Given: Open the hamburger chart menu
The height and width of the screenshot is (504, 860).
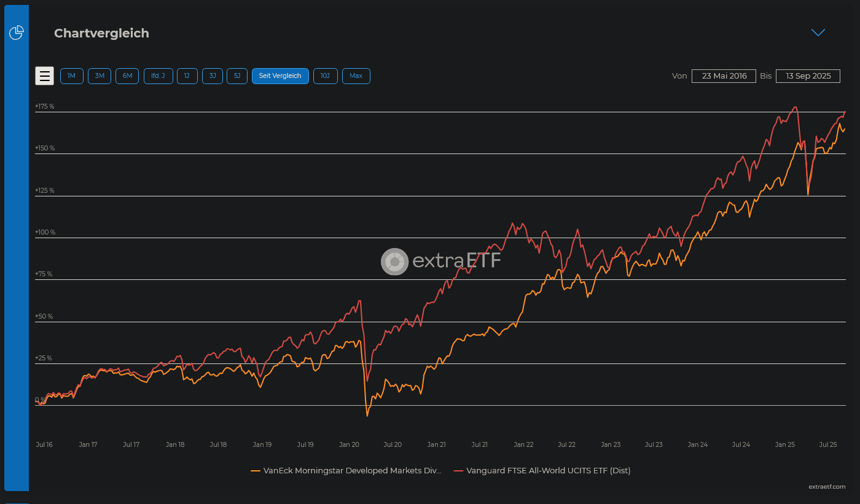Looking at the screenshot, I should point(44,76).
